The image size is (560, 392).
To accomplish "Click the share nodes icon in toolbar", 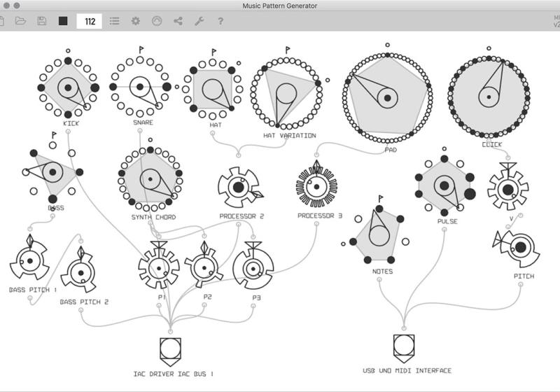I will 178,21.
